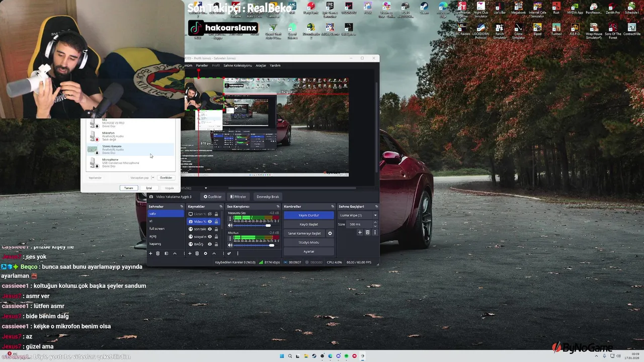644x362 pixels.
Task: Delete selected scene with trash icon in Sahneler
Action: tap(157, 253)
